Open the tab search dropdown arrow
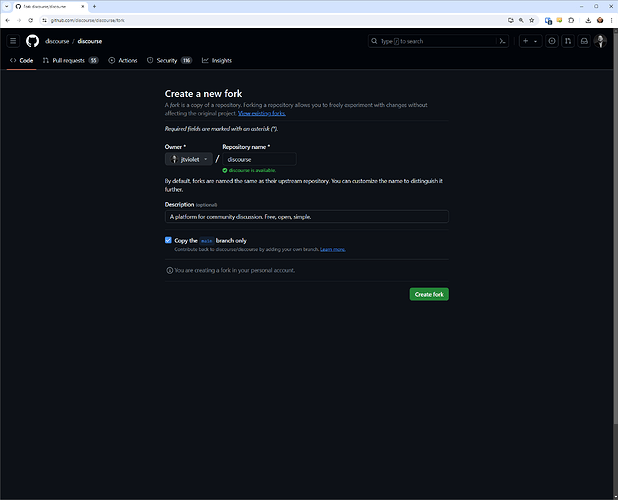The width and height of the screenshot is (618, 500). point(6,6)
